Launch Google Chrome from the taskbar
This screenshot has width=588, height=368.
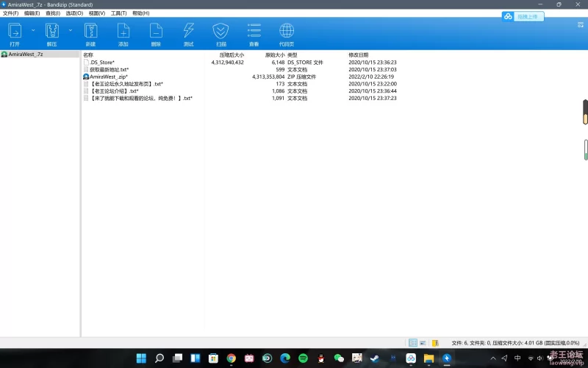click(x=232, y=358)
